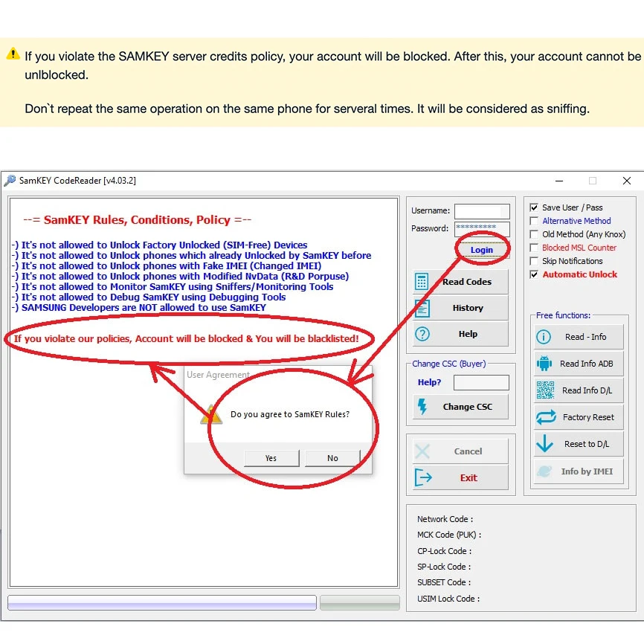Click the Help question mark icon
Screen dimensions: 644x644
(422, 334)
